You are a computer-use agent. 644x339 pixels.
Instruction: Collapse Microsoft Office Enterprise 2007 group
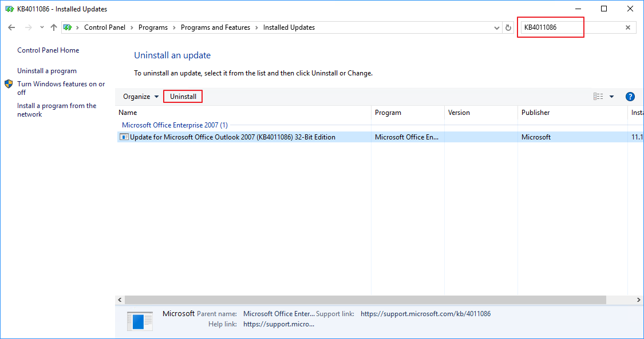coord(175,125)
